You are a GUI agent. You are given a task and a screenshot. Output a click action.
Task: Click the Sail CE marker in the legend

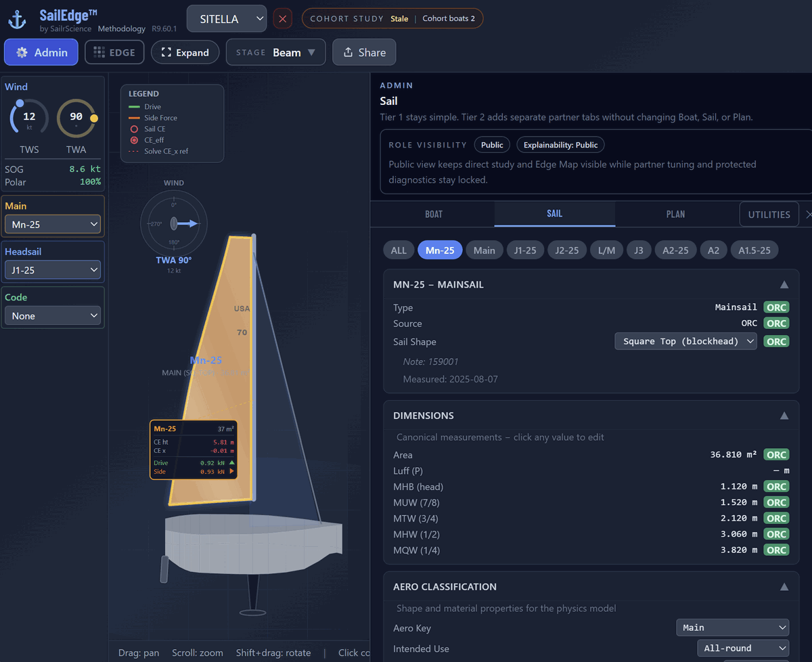135,127
